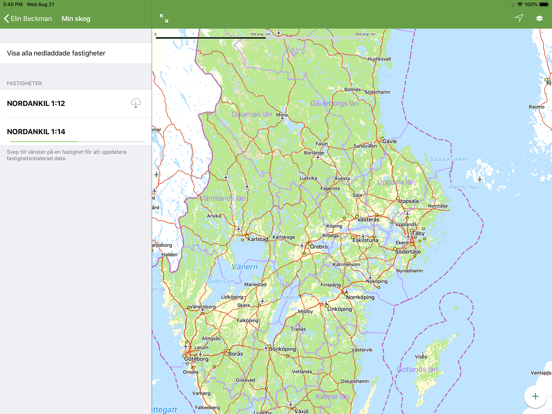Tap the fullscreen expand map icon

164,18
